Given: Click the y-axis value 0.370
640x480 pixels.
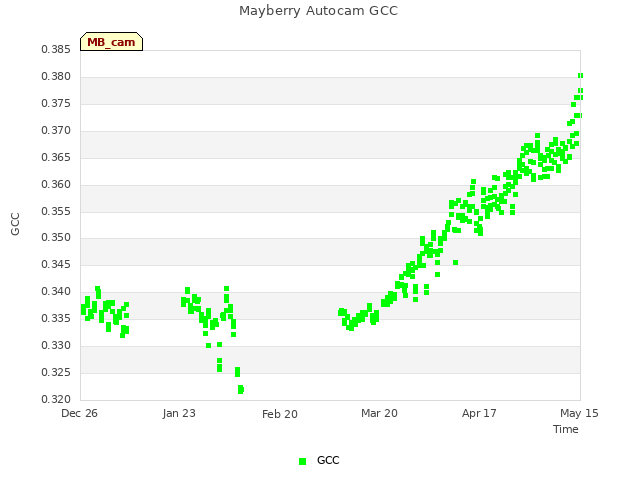Looking at the screenshot, I should tap(56, 130).
